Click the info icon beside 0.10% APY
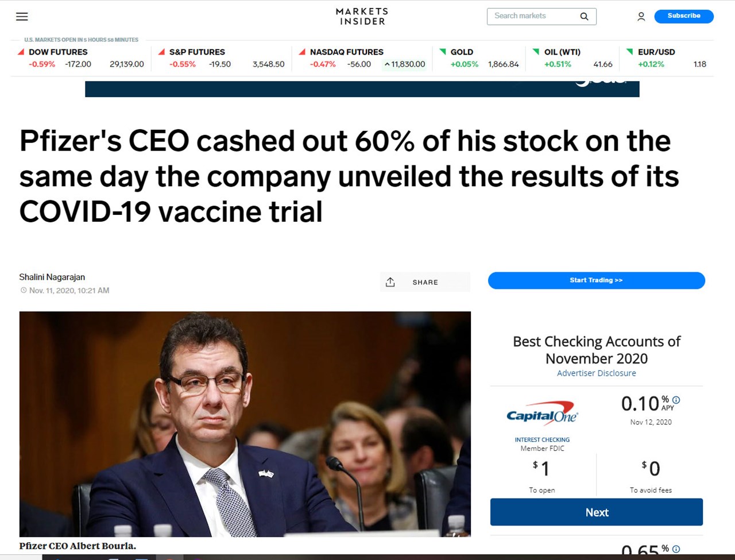 pyautogui.click(x=676, y=400)
